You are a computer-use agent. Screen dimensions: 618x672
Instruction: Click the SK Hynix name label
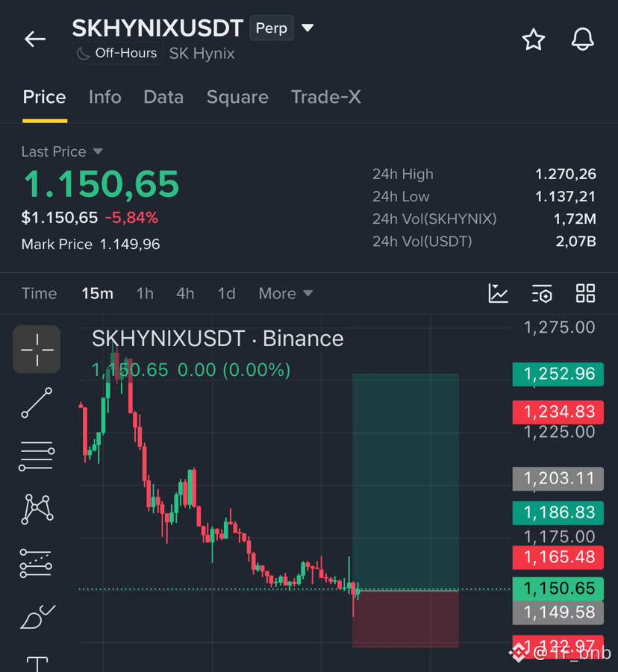[x=202, y=54]
